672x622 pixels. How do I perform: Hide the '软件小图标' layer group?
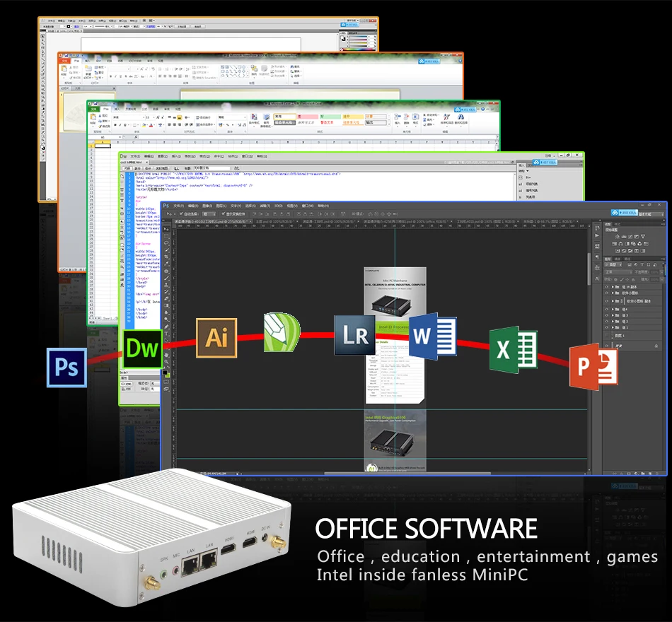tap(606, 293)
